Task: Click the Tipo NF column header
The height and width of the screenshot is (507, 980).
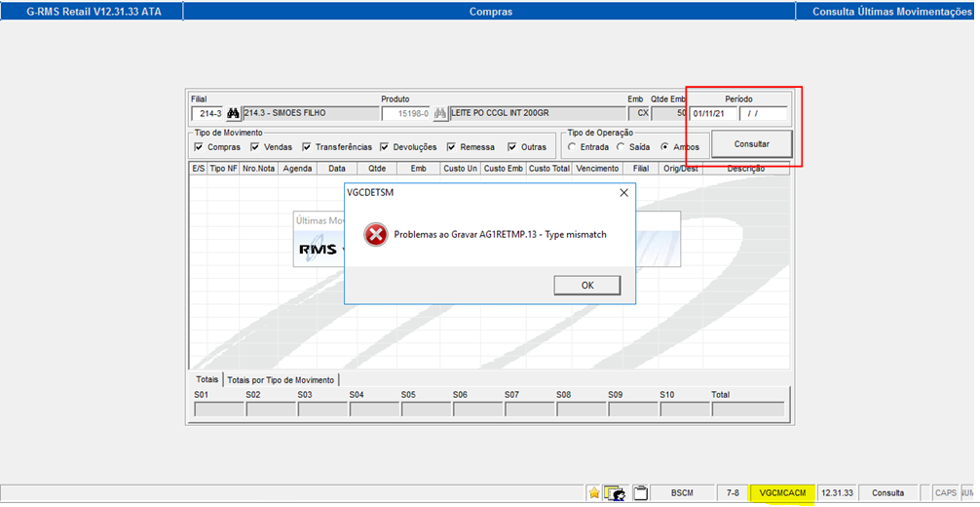Action: coord(223,169)
